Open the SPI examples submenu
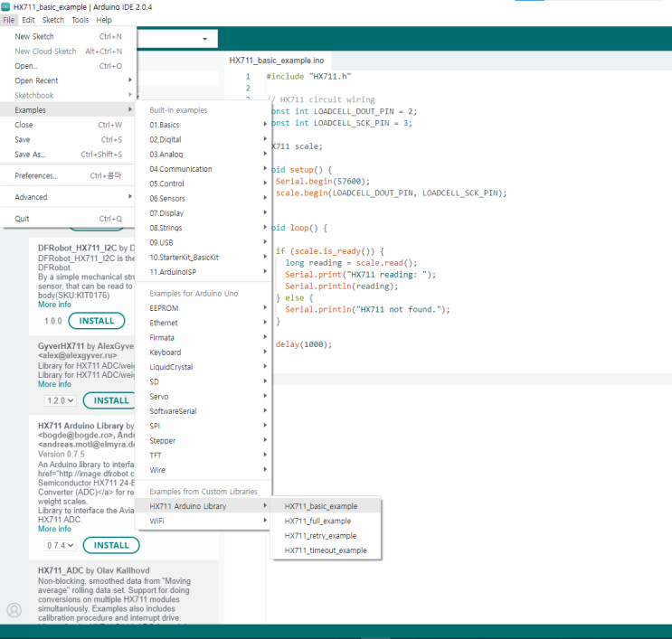This screenshot has height=639, width=672. (203, 426)
